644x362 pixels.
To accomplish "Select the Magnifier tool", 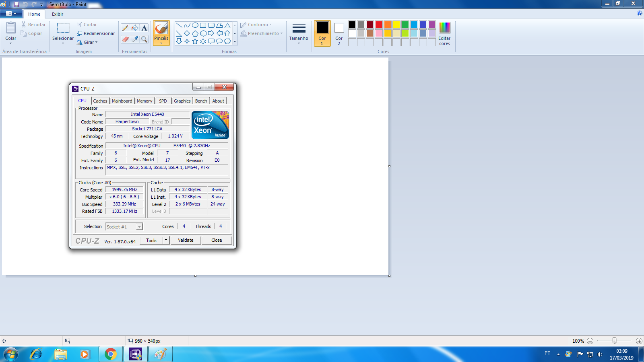I will click(x=144, y=39).
